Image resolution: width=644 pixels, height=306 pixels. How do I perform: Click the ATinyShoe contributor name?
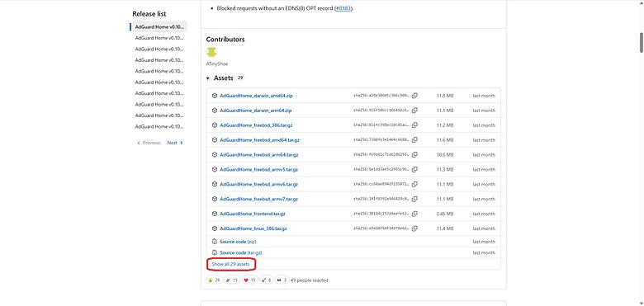click(x=217, y=64)
